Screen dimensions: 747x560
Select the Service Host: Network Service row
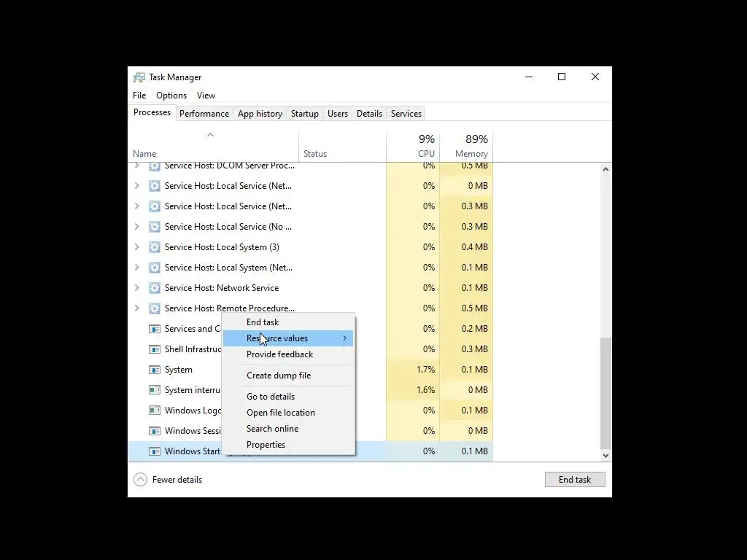click(311, 288)
